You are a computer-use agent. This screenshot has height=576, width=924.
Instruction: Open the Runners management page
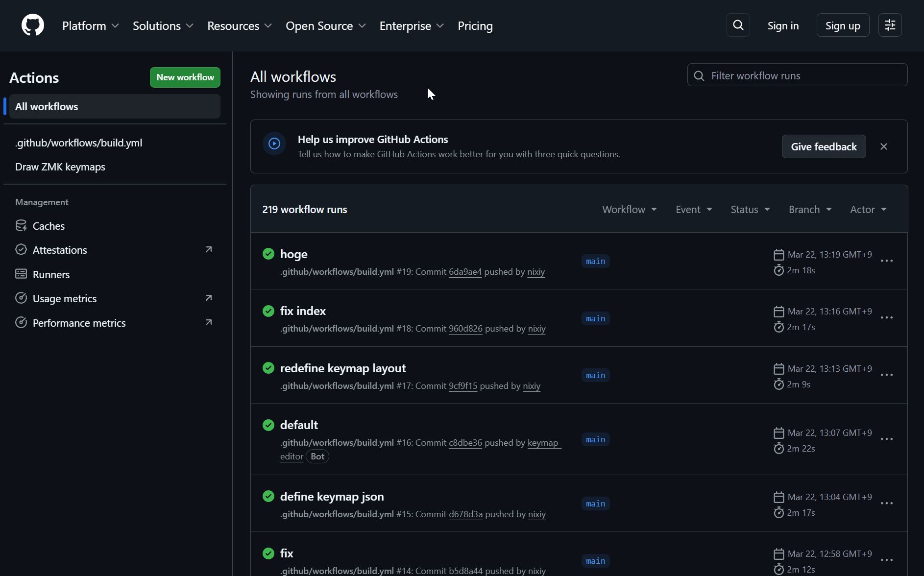(x=51, y=274)
